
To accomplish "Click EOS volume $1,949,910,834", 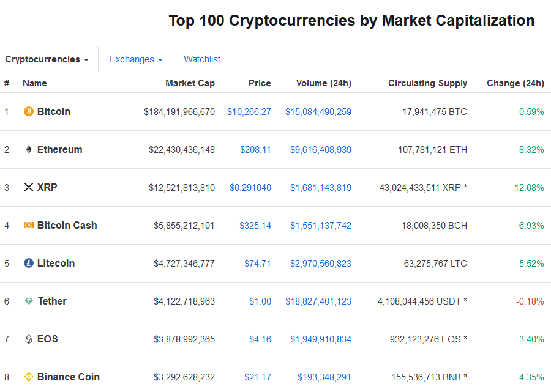I will [x=321, y=339].
